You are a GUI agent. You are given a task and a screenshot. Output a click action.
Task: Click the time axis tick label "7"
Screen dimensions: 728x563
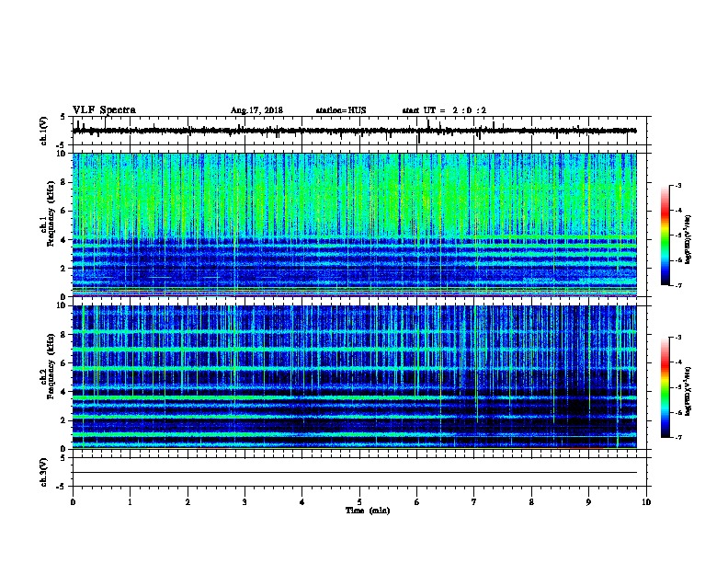point(474,502)
